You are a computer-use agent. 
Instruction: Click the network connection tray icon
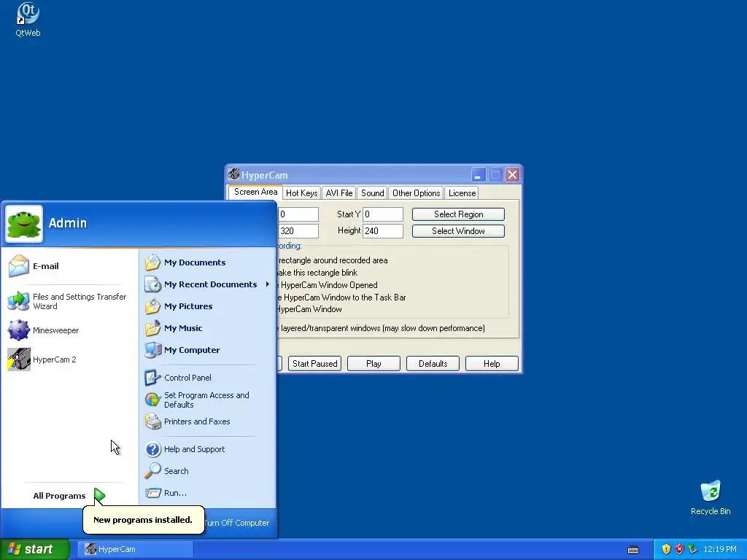click(x=693, y=549)
